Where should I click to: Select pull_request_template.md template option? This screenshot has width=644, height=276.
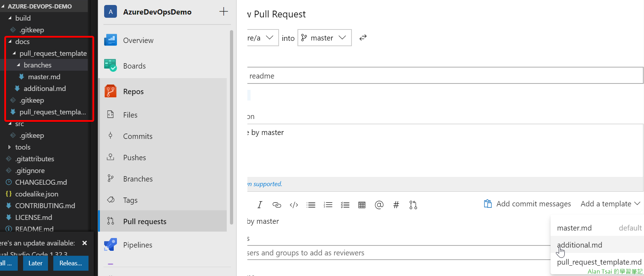(597, 262)
